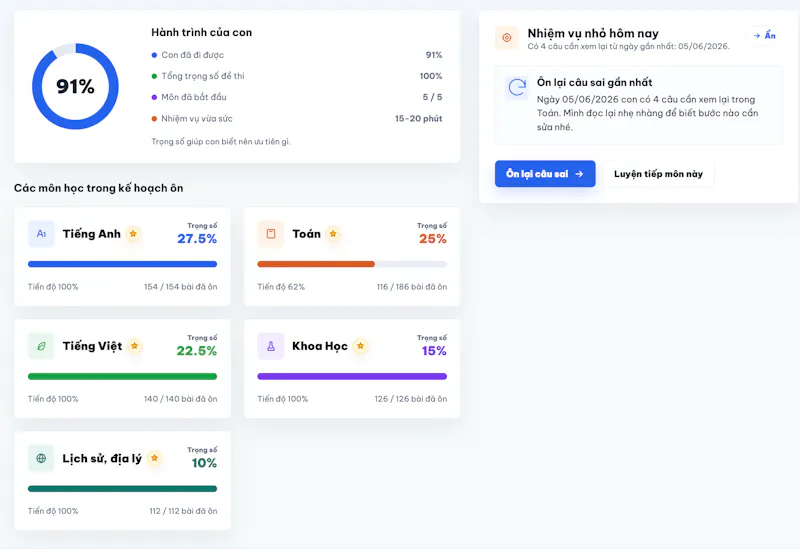
Task: Click the 91% circular progress ring
Action: pos(76,86)
